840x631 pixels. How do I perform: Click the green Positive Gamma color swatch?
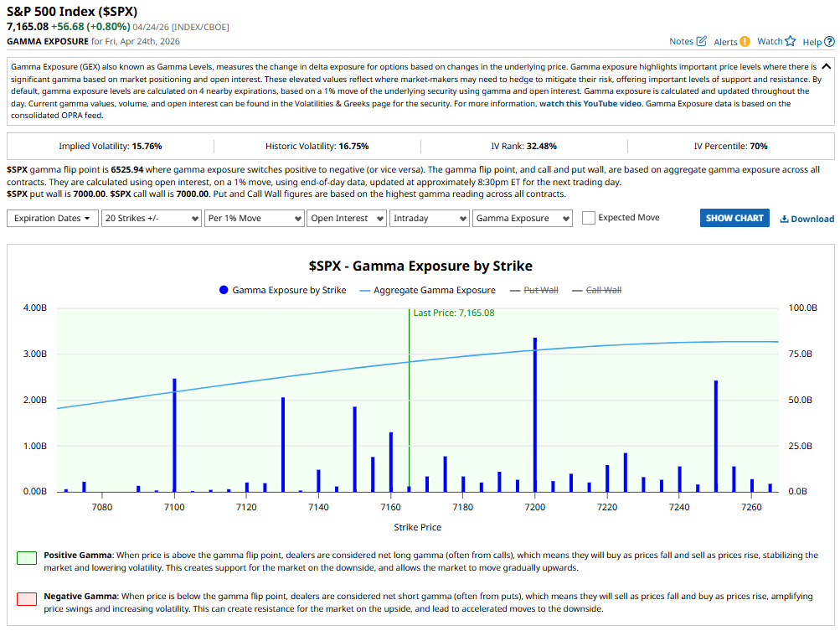click(27, 557)
